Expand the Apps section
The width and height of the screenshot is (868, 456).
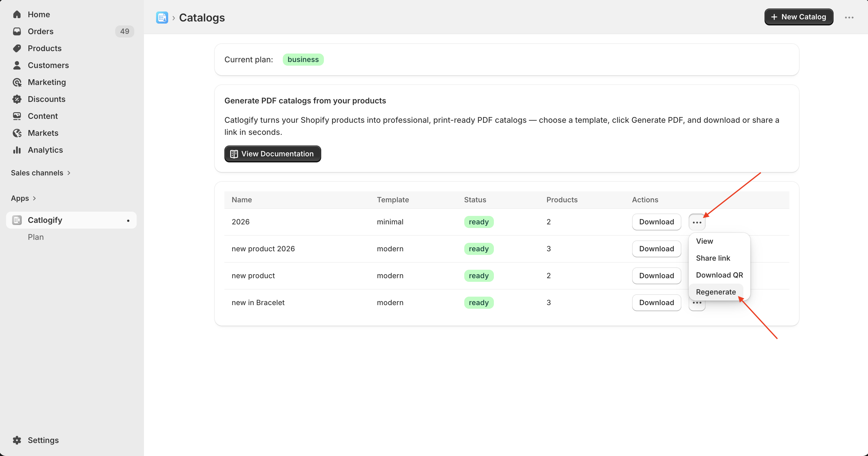[x=24, y=198]
